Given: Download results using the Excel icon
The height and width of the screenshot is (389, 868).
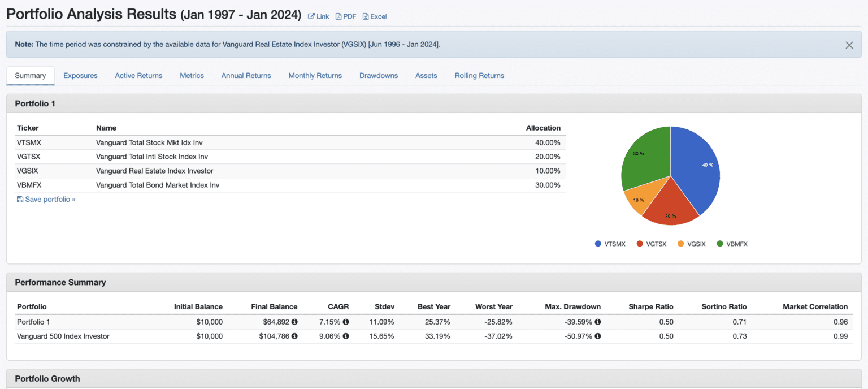Looking at the screenshot, I should click(x=366, y=16).
